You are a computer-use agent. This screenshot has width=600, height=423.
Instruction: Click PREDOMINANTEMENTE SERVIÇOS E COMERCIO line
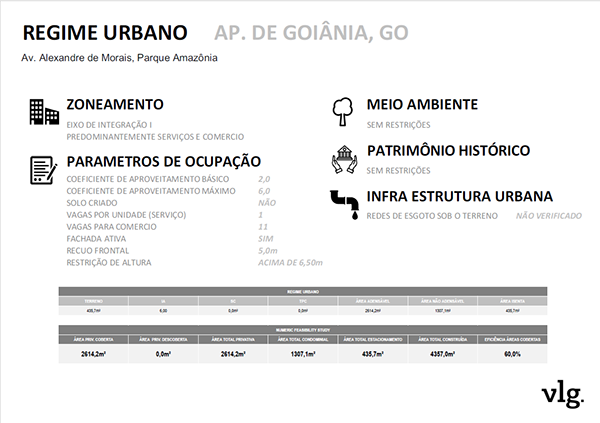point(155,137)
